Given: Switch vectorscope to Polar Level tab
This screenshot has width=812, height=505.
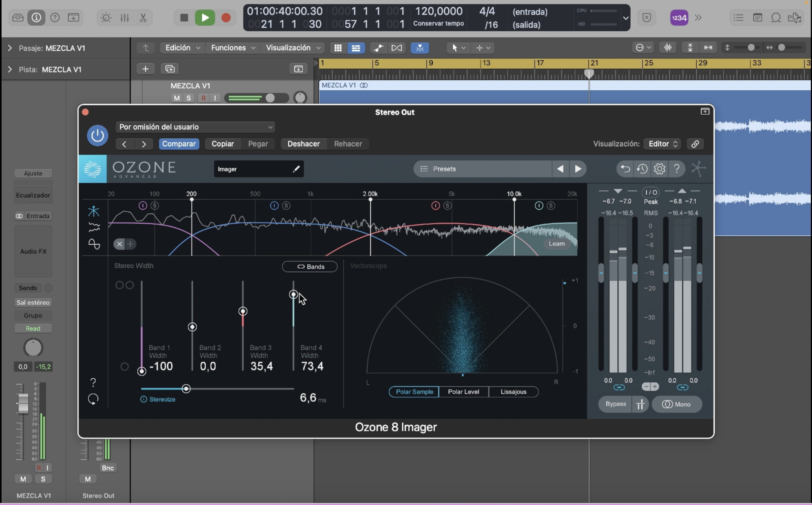Looking at the screenshot, I should click(463, 392).
